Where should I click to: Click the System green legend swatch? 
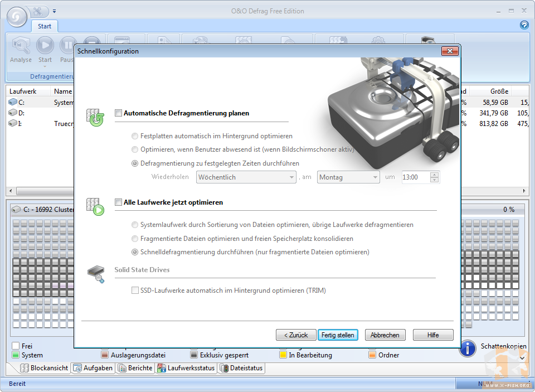click(x=16, y=355)
